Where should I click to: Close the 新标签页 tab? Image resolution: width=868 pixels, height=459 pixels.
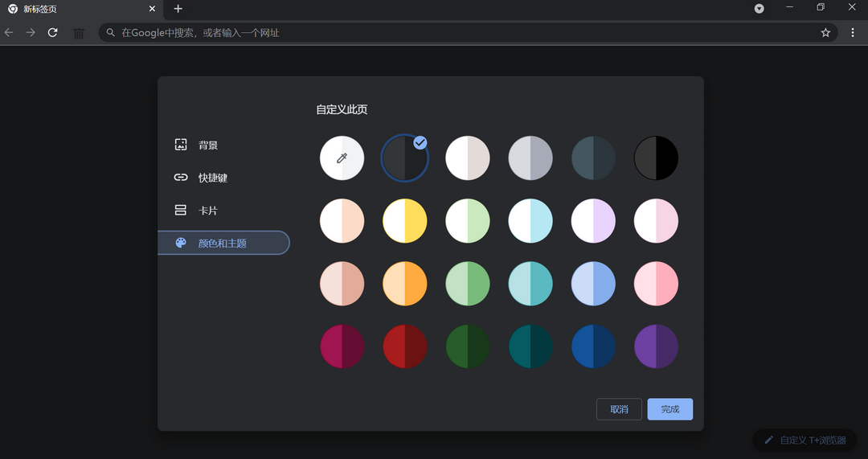coord(152,9)
